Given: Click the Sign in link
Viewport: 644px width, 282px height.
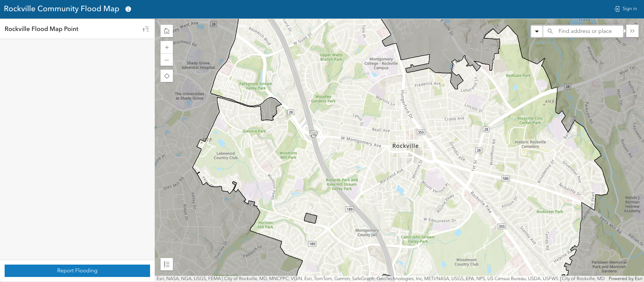Looking at the screenshot, I should pyautogui.click(x=625, y=9).
